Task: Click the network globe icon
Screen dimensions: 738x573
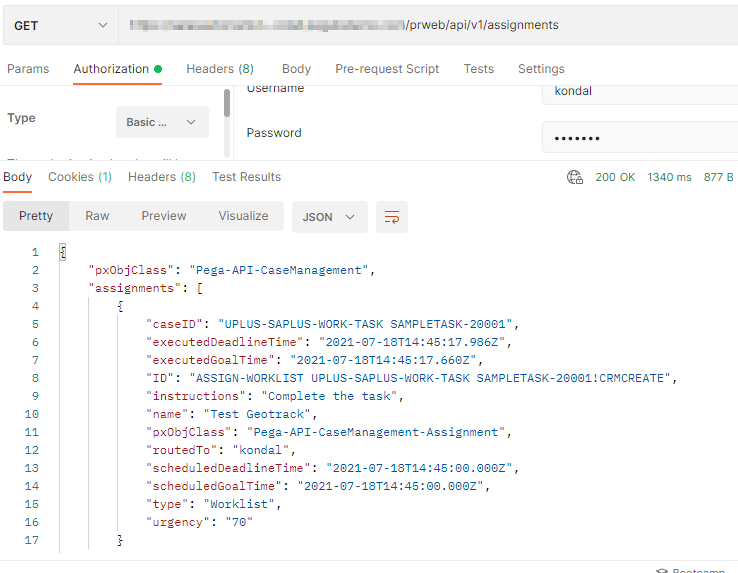Action: click(x=575, y=177)
